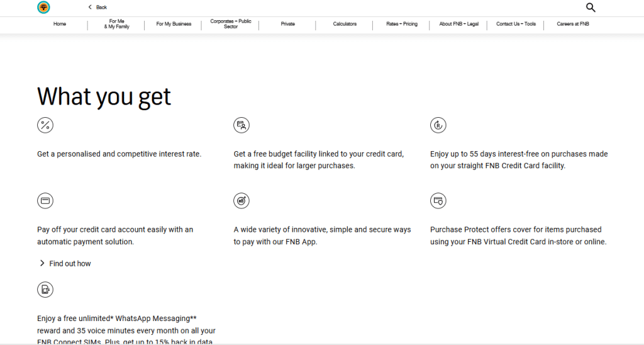
Task: Click the 55 days interest-free icon
Action: (x=438, y=125)
